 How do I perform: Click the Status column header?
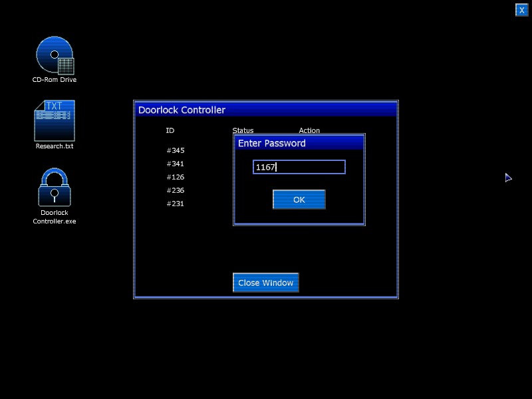[x=243, y=130]
